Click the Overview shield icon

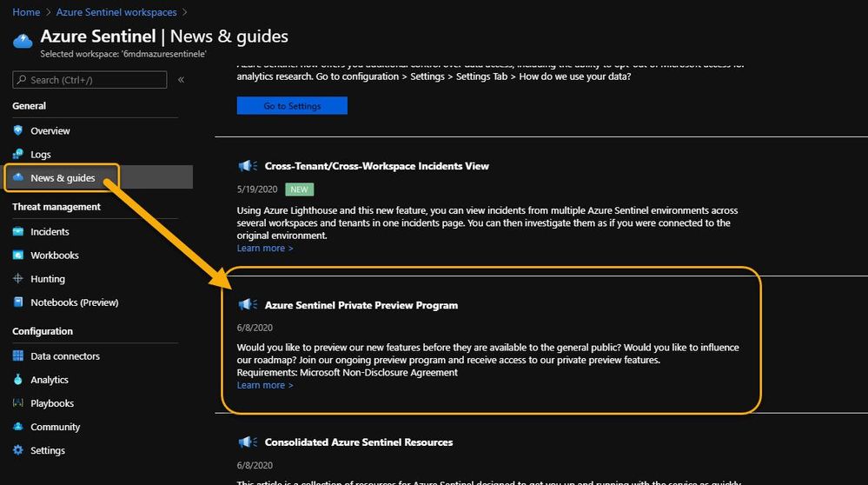(x=18, y=130)
